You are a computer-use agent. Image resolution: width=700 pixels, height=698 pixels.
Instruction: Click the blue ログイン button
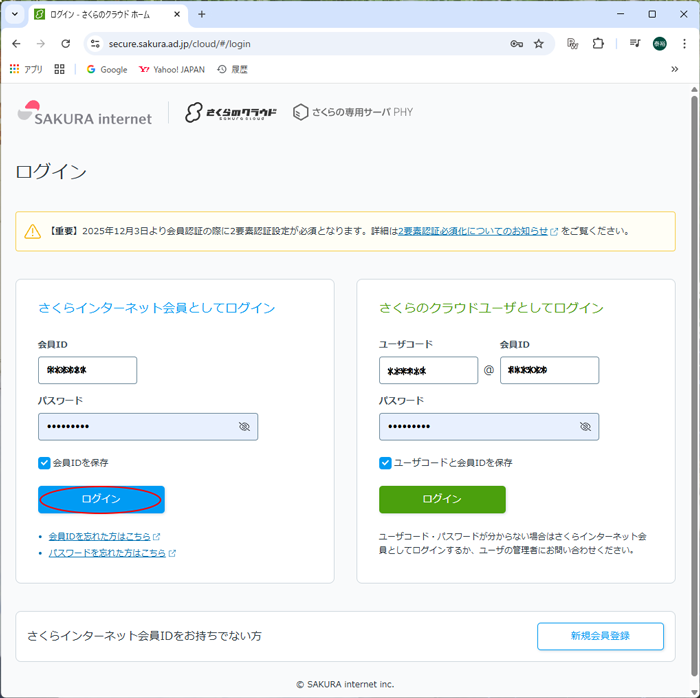101,499
